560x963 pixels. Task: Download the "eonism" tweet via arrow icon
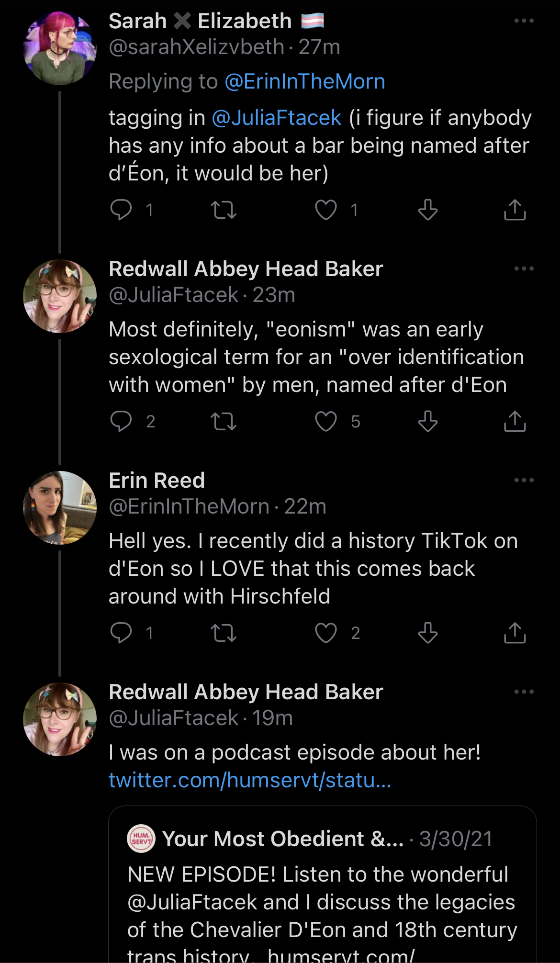coord(427,421)
